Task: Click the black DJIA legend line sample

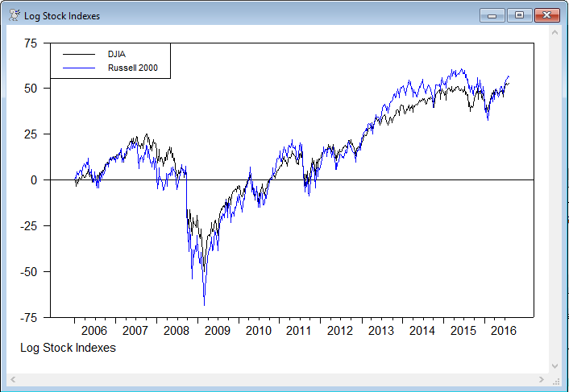Action: 80,55
